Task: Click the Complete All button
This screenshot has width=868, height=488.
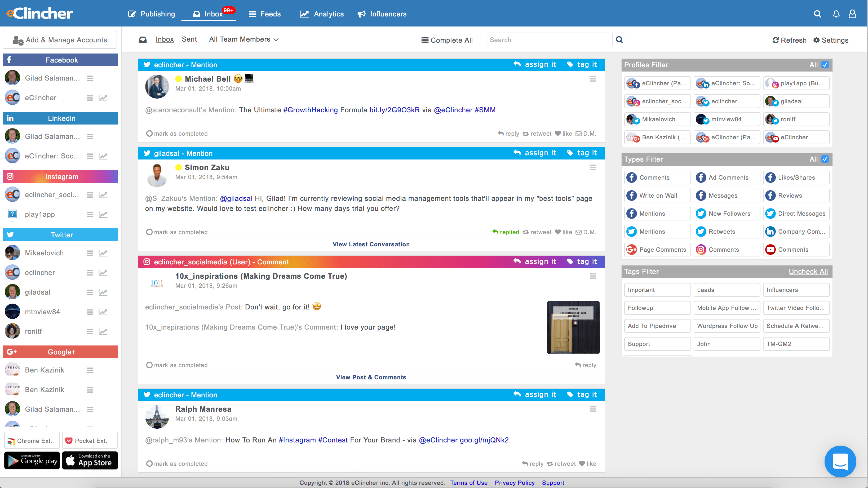Action: pyautogui.click(x=447, y=40)
